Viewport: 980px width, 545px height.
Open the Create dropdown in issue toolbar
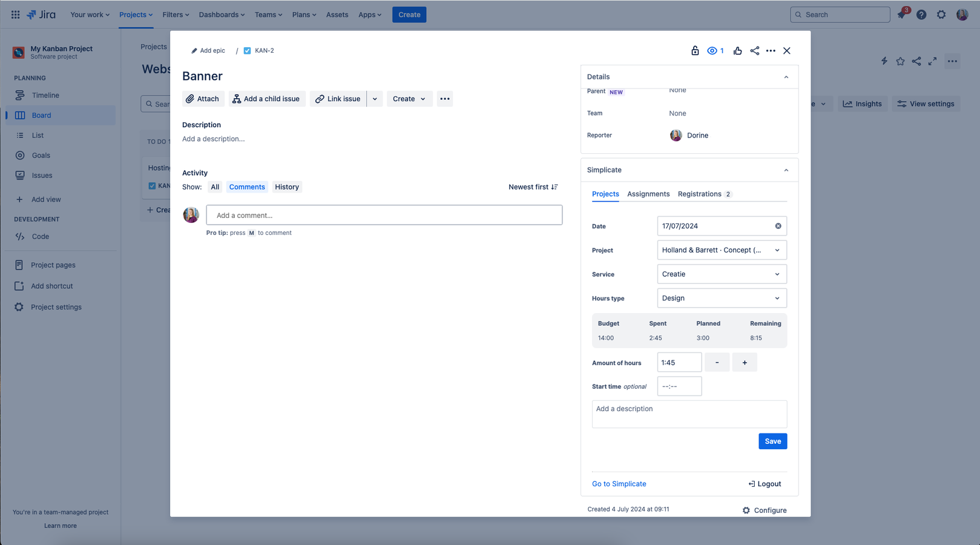(x=409, y=99)
